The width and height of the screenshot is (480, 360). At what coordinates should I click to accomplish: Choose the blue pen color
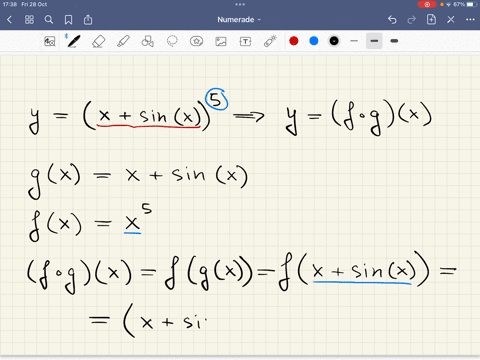(x=314, y=41)
